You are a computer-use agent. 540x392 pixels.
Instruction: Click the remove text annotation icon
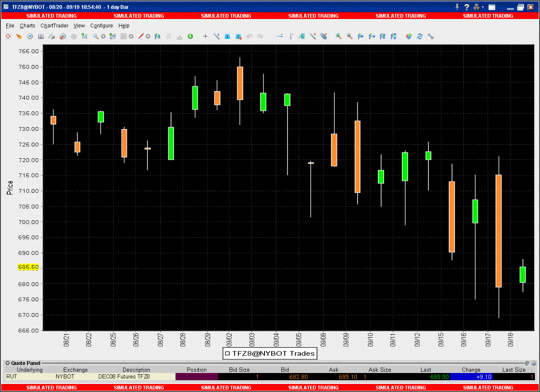[x=238, y=37]
